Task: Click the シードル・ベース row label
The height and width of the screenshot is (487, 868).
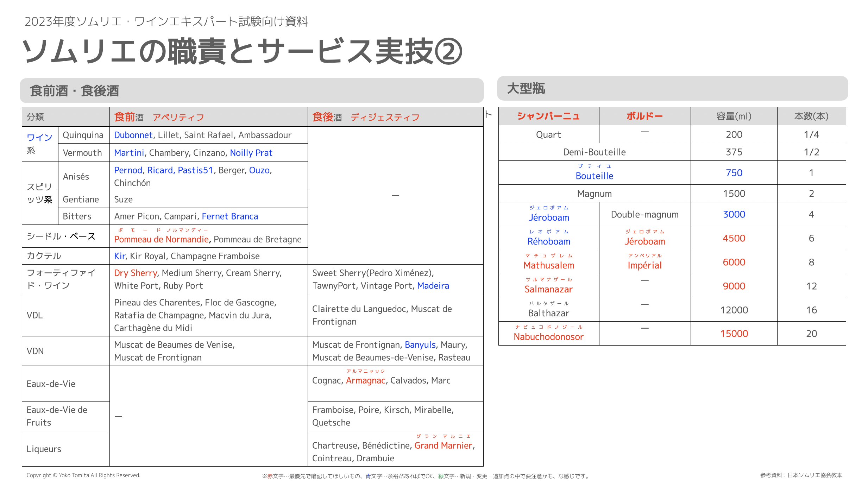Action: pos(66,236)
